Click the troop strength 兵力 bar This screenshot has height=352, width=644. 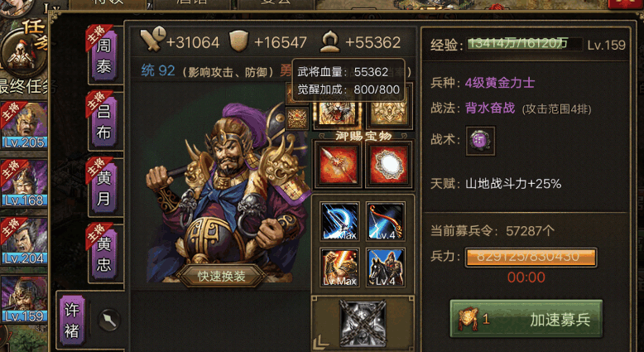pyautogui.click(x=531, y=258)
